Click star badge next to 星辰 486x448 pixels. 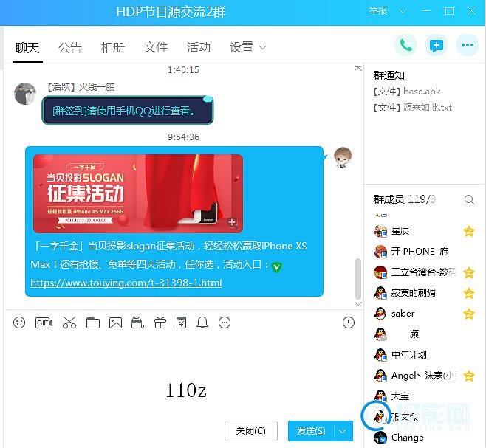[x=468, y=232]
